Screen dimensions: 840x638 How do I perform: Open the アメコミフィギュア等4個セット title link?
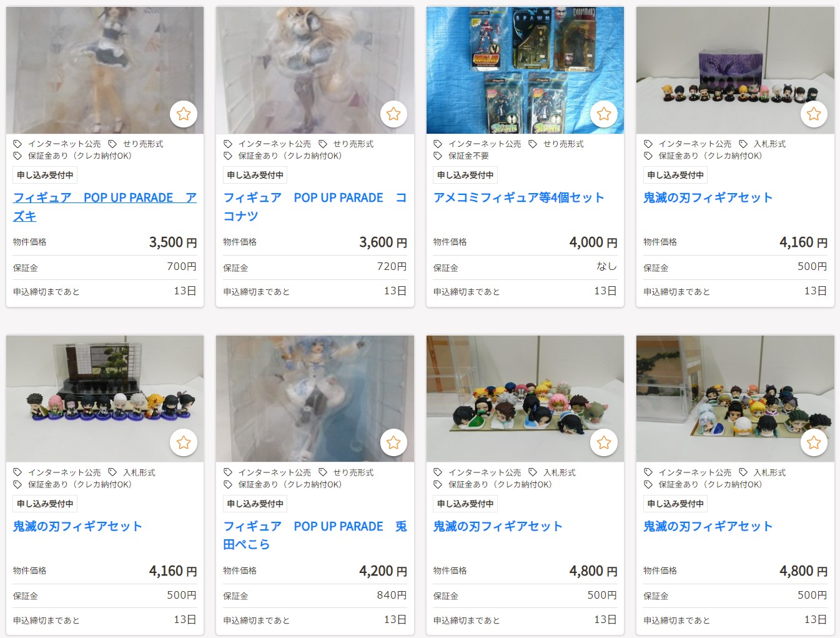pos(519,197)
